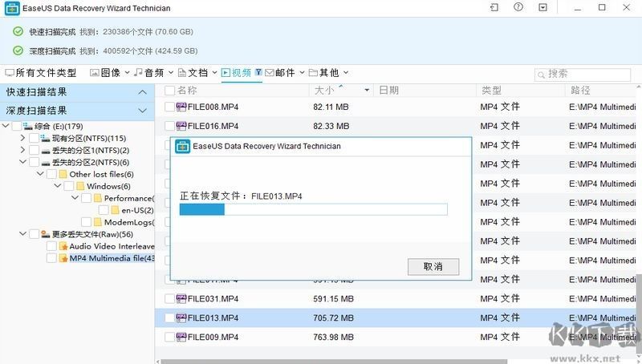642x364 pixels.
Task: Sort by the 日期 column header
Action: point(388,90)
